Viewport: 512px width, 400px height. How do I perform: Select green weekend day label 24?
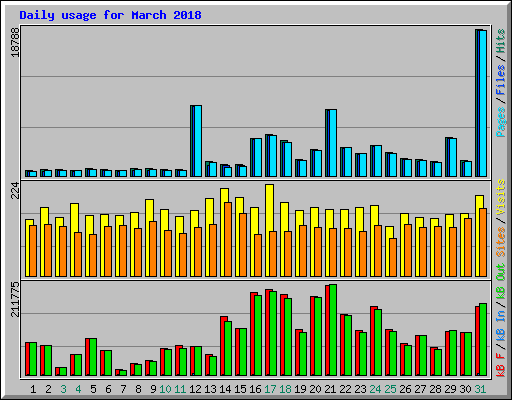pos(375,389)
